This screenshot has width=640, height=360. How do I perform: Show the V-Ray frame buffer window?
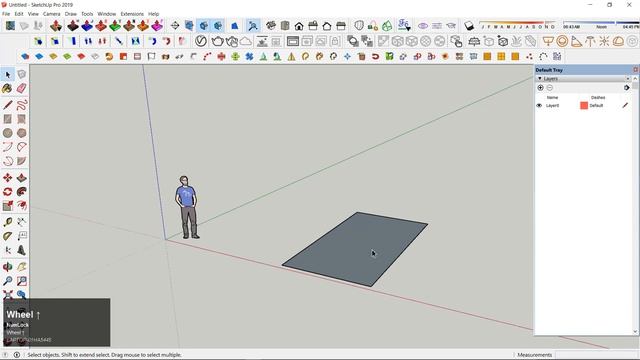[x=292, y=41]
